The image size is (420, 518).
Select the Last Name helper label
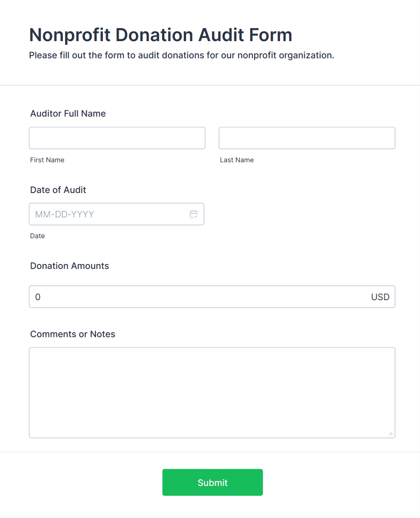tap(237, 160)
